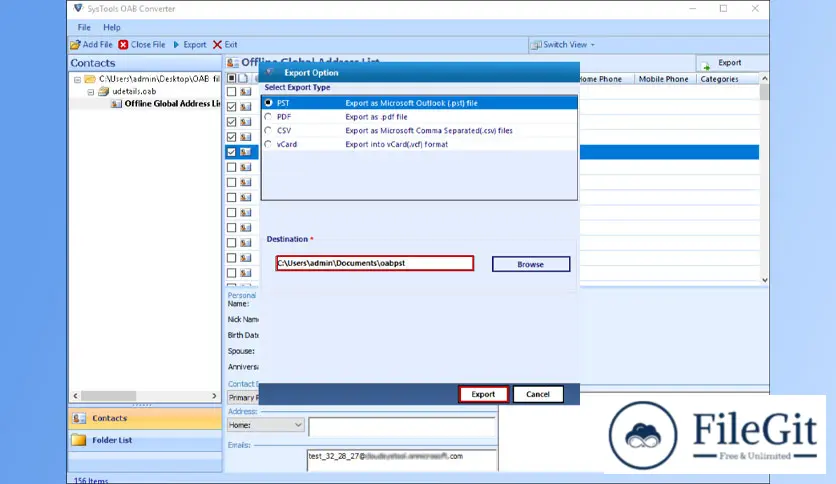Sort by the Categories column header
836x484 pixels.
click(728, 79)
